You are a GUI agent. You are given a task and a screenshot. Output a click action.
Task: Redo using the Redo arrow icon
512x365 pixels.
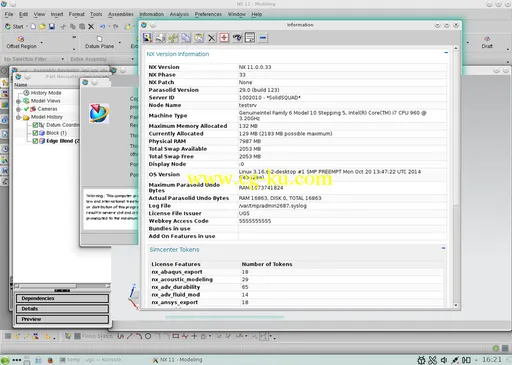(115, 27)
